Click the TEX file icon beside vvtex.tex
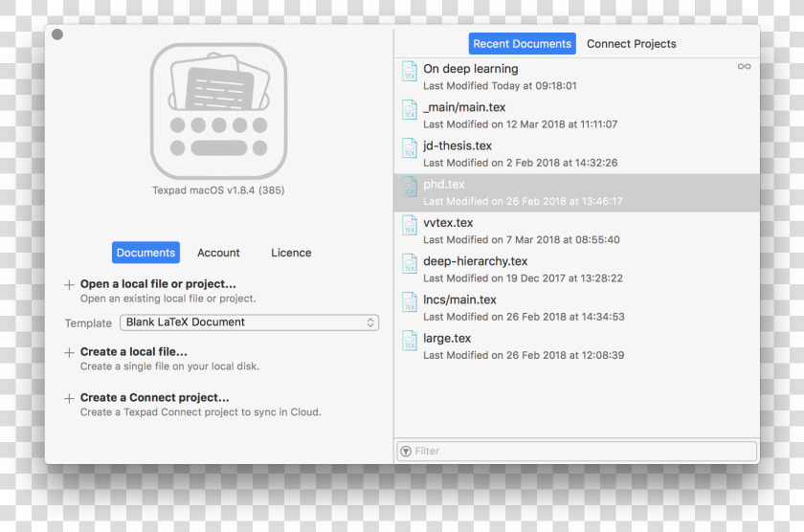804x532 pixels. [x=410, y=225]
